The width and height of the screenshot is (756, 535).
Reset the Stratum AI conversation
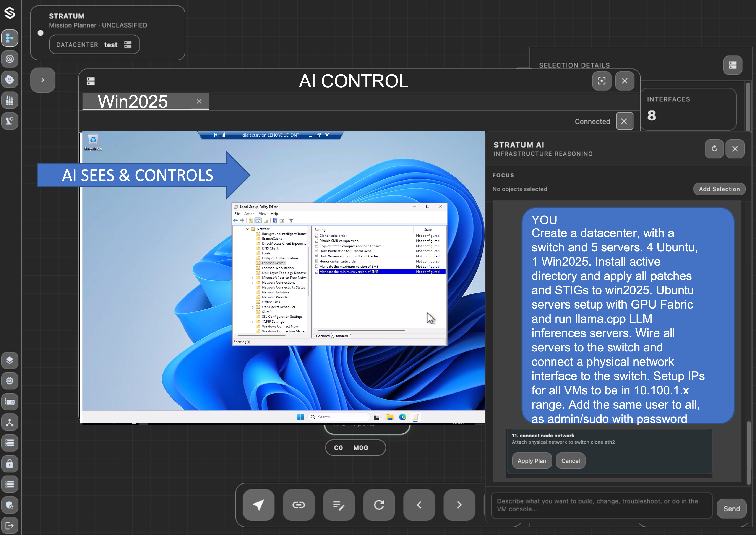714,149
